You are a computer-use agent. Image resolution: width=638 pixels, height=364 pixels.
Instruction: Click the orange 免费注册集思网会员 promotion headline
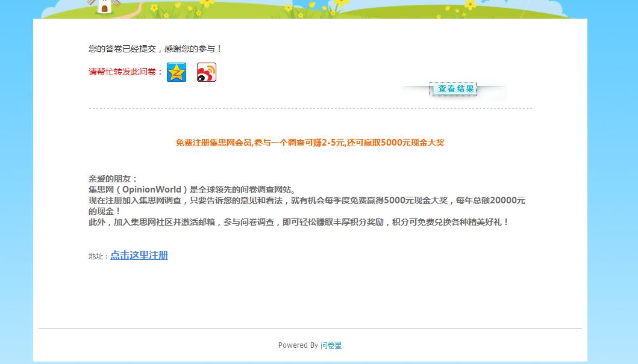click(x=310, y=143)
